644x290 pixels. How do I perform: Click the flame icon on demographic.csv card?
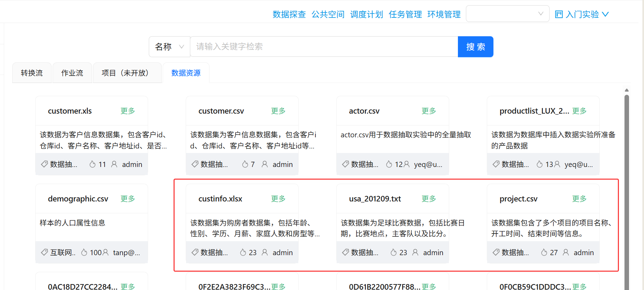[x=84, y=252]
